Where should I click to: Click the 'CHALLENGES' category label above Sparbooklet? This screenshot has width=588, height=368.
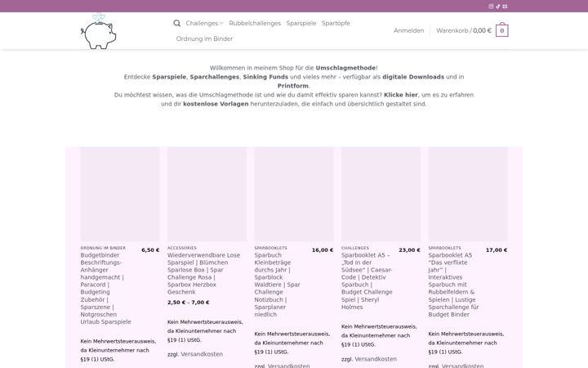click(x=355, y=248)
